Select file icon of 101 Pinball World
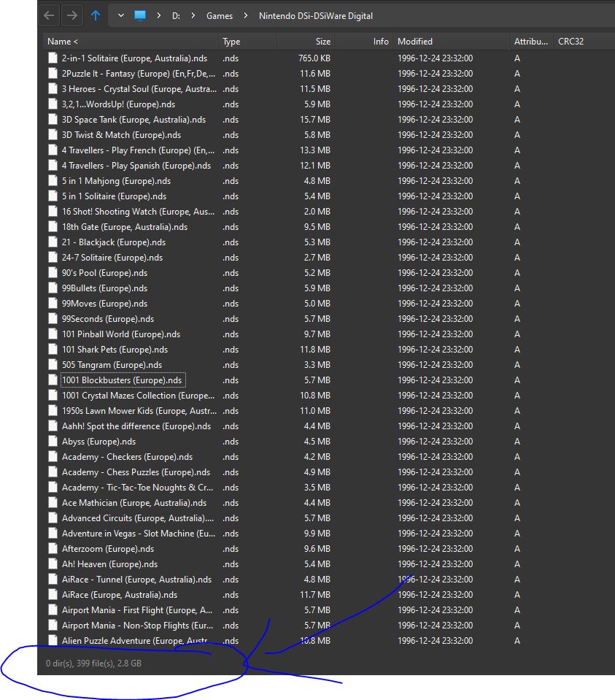Image resolution: width=615 pixels, height=700 pixels. coord(53,334)
